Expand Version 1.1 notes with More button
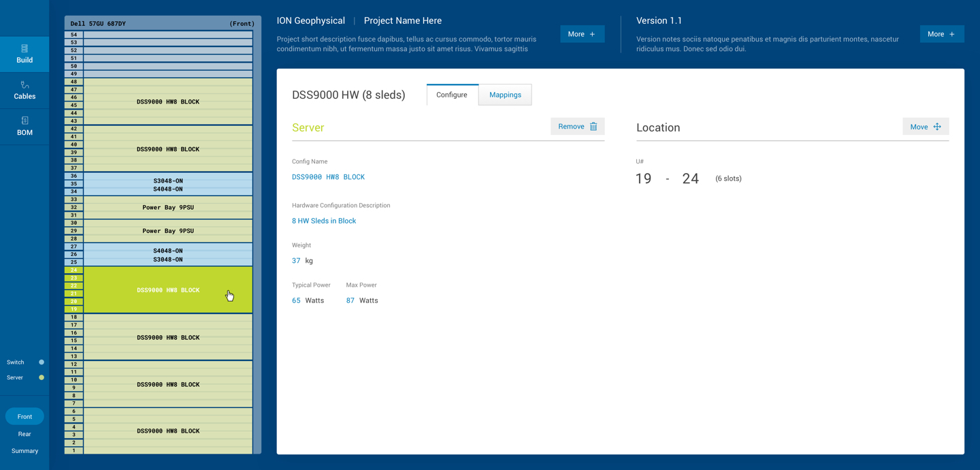Viewport: 980px width, 470px height. (x=941, y=34)
